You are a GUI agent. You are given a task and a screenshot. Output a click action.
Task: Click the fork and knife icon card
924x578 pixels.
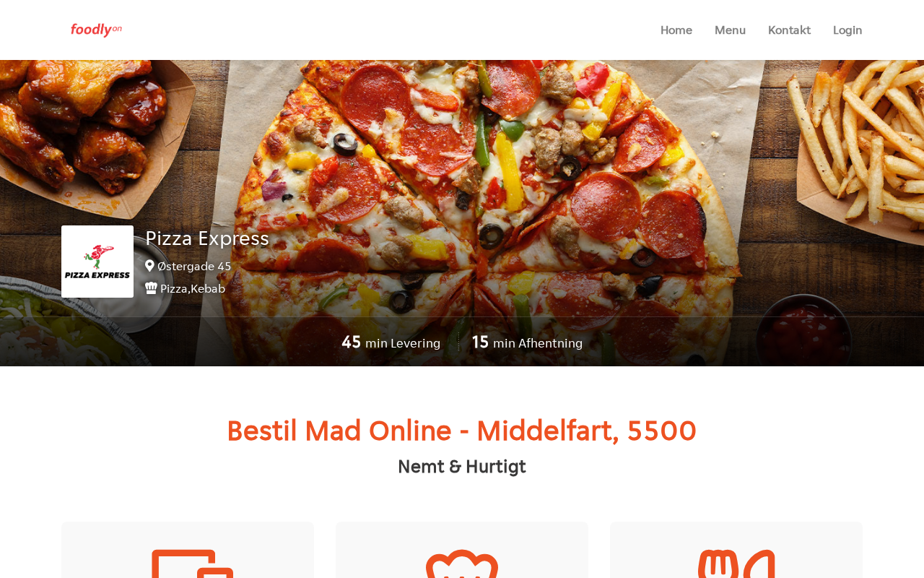click(736, 551)
